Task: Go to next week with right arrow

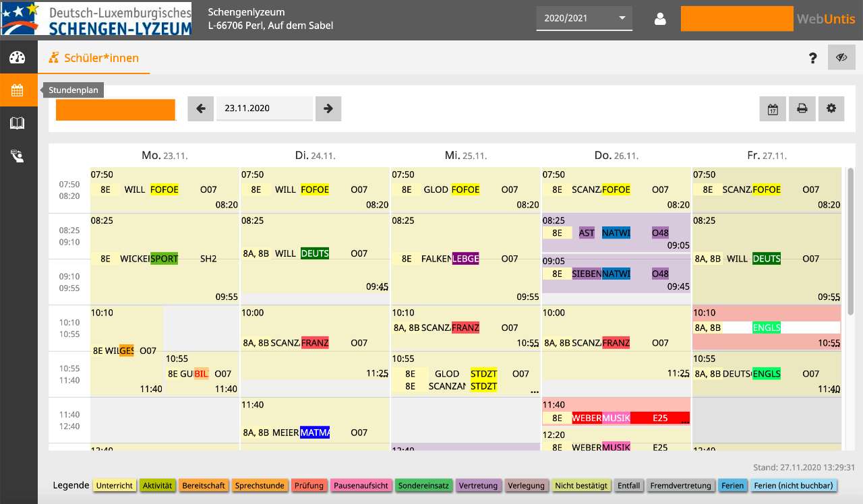Action: [328, 108]
